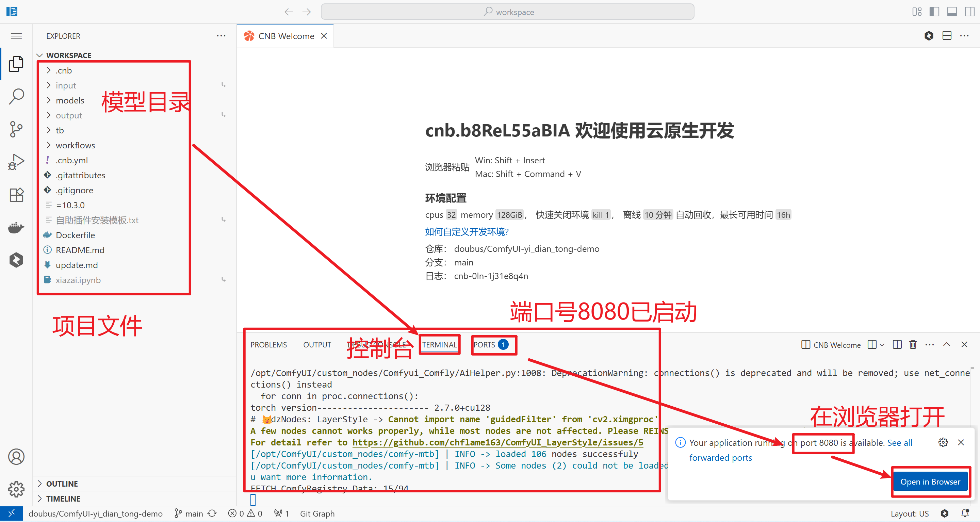Switch to the PORTS tab in the panel
Screen dimensions: 980x522
[x=493, y=345]
